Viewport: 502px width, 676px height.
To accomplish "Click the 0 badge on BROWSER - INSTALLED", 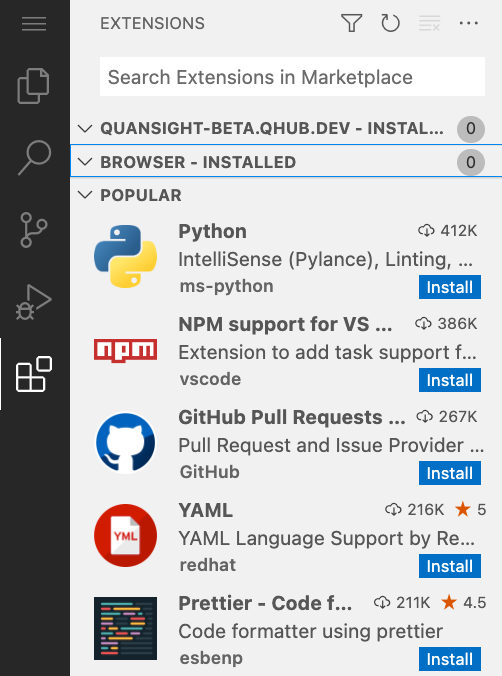I will tap(471, 162).
